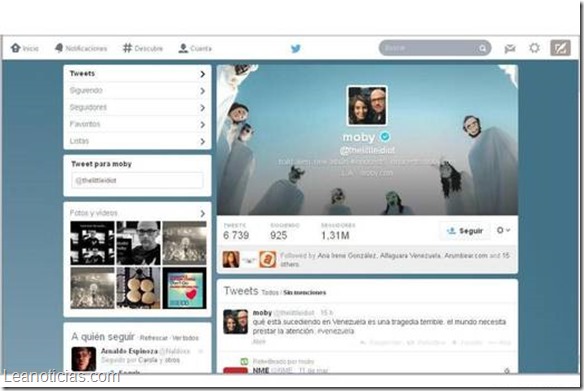The width and height of the screenshot is (584, 391).
Task: Open the user actions gear dropdown beside Seguir
Action: coord(503,231)
